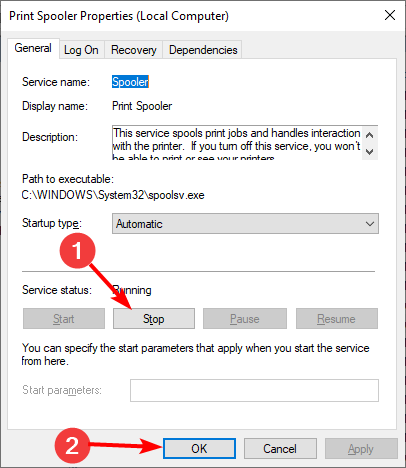Open the Startup type dropdown

(245, 224)
